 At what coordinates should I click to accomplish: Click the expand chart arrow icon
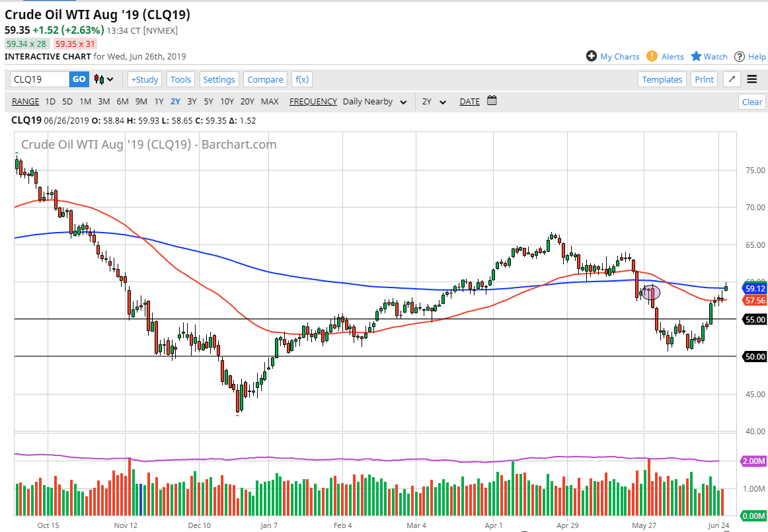(731, 79)
